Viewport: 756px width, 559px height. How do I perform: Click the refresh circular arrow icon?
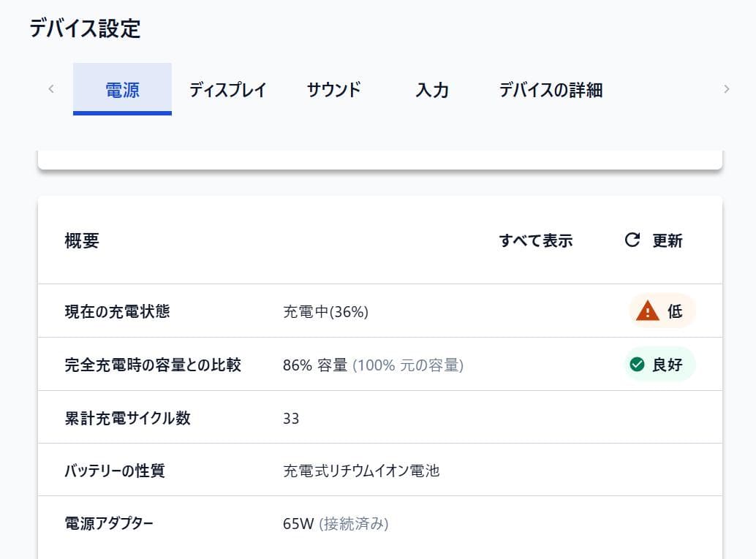pos(632,240)
